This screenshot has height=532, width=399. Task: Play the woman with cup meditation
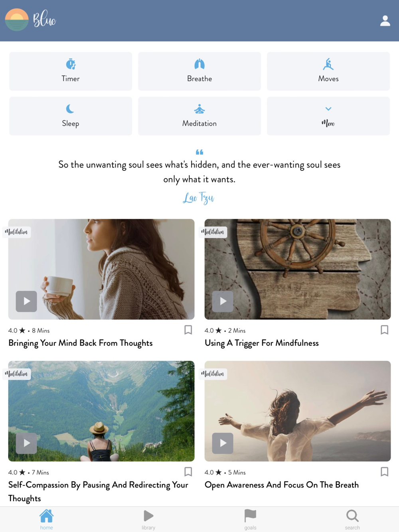26,301
